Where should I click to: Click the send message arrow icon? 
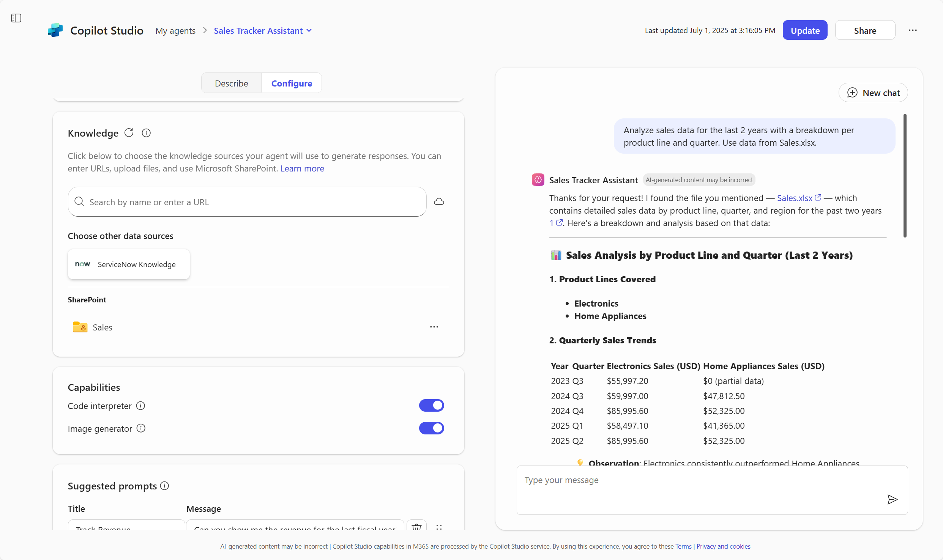coord(892,499)
